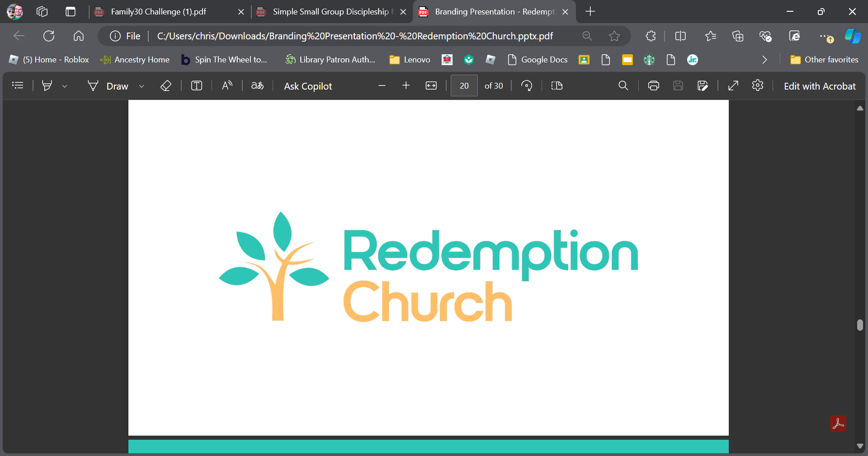Select the Add text tool
This screenshot has width=868, height=456.
[197, 86]
